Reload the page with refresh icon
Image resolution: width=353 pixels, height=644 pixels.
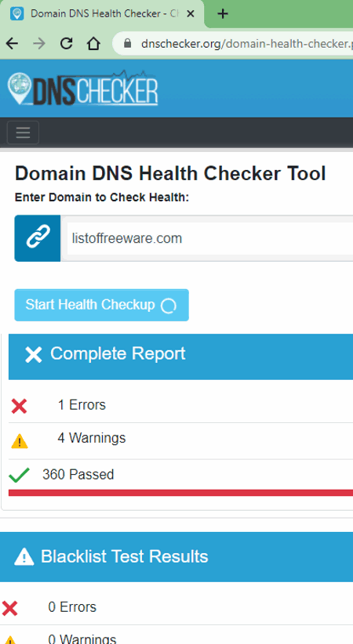(x=66, y=43)
